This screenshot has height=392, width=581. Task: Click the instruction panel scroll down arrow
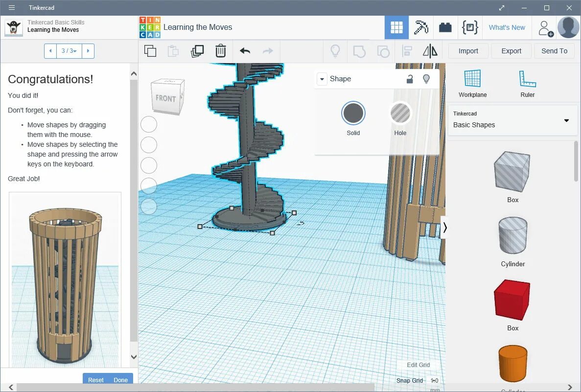[134, 357]
